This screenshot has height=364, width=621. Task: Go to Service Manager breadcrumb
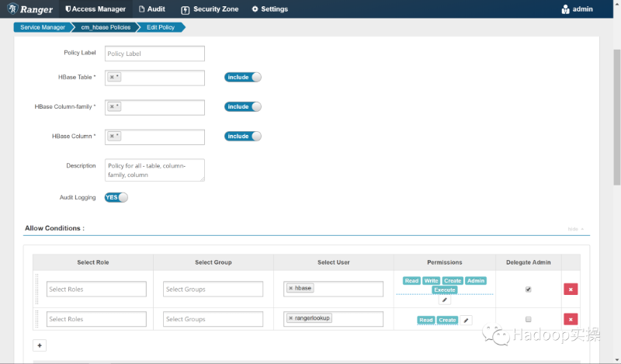click(x=43, y=27)
